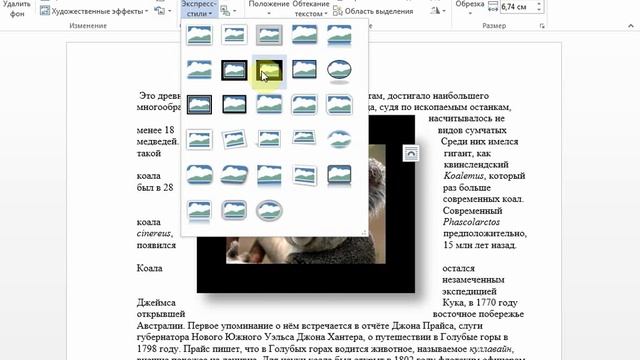Apply the Reflected Perspective Right picture style
640x360 pixels.
(269, 175)
